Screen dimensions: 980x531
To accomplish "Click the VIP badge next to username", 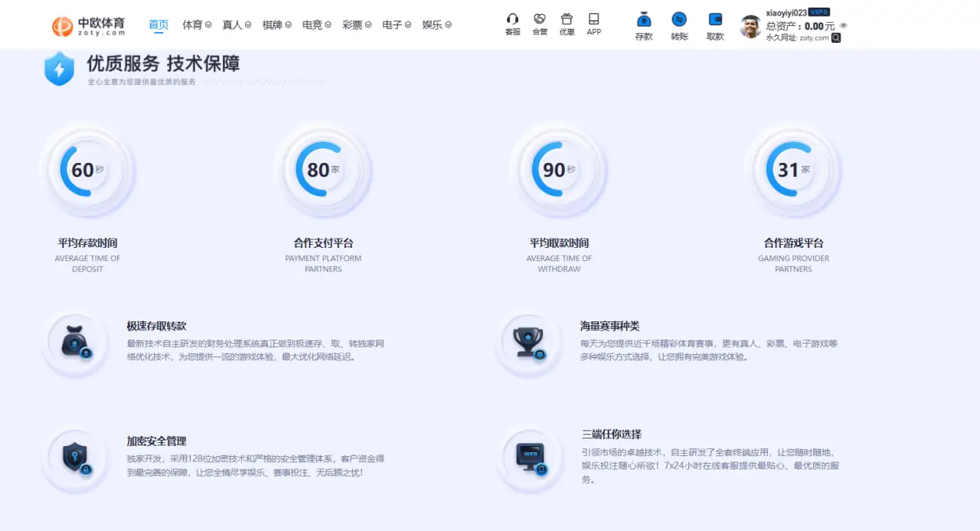I will (819, 11).
